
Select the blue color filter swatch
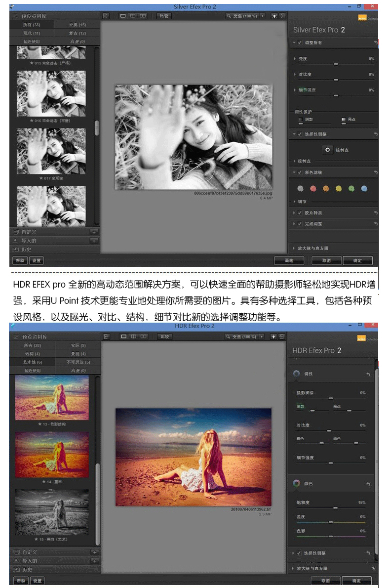[364, 189]
